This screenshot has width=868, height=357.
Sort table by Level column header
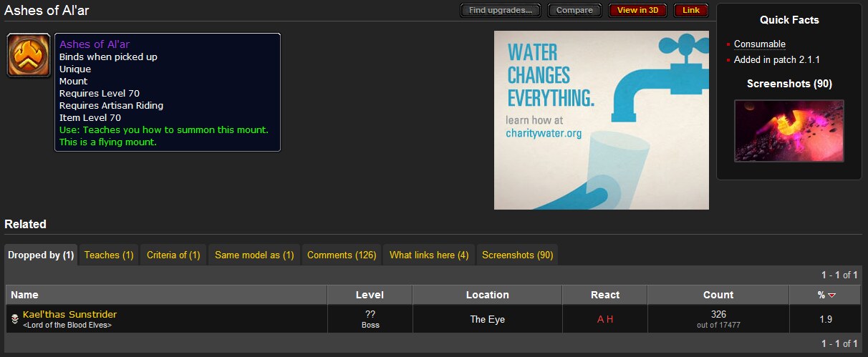tap(370, 295)
